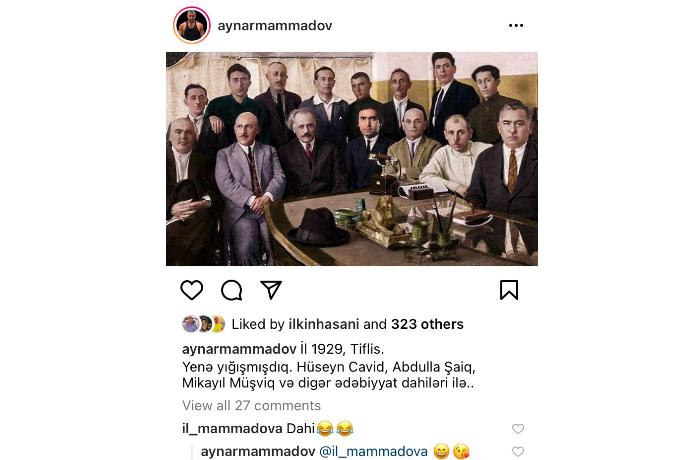The height and width of the screenshot is (460, 700).
Task: Open the three-dot more options menu
Action: (516, 25)
